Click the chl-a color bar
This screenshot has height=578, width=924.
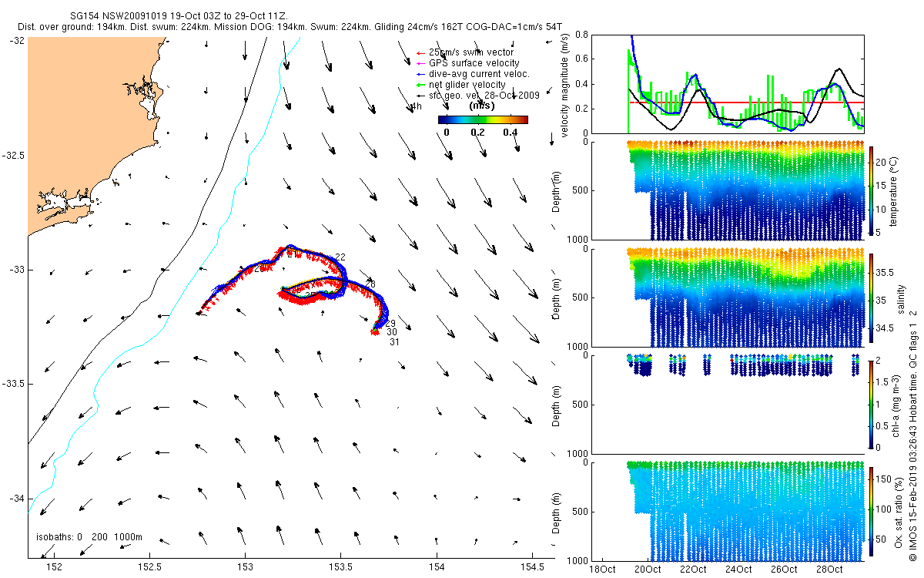click(x=872, y=405)
